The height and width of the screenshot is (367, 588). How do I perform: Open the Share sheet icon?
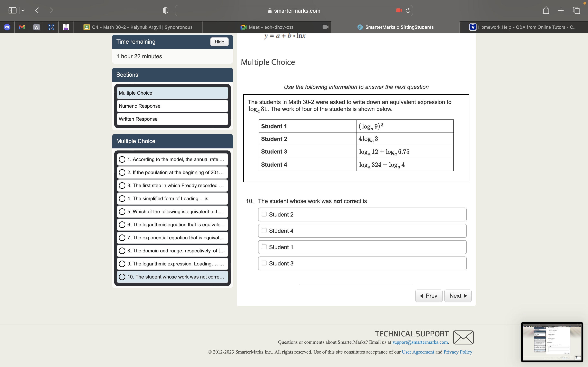(x=546, y=10)
